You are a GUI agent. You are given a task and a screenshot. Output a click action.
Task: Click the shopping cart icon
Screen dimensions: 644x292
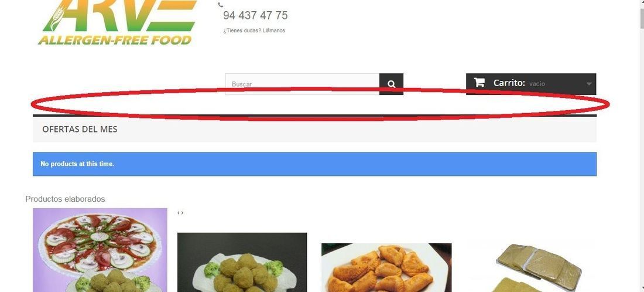pos(479,82)
